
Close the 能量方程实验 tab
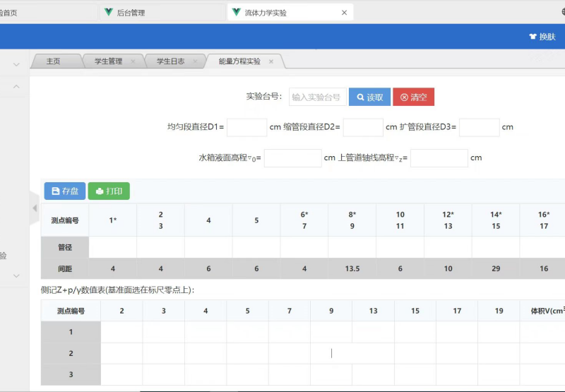(271, 61)
